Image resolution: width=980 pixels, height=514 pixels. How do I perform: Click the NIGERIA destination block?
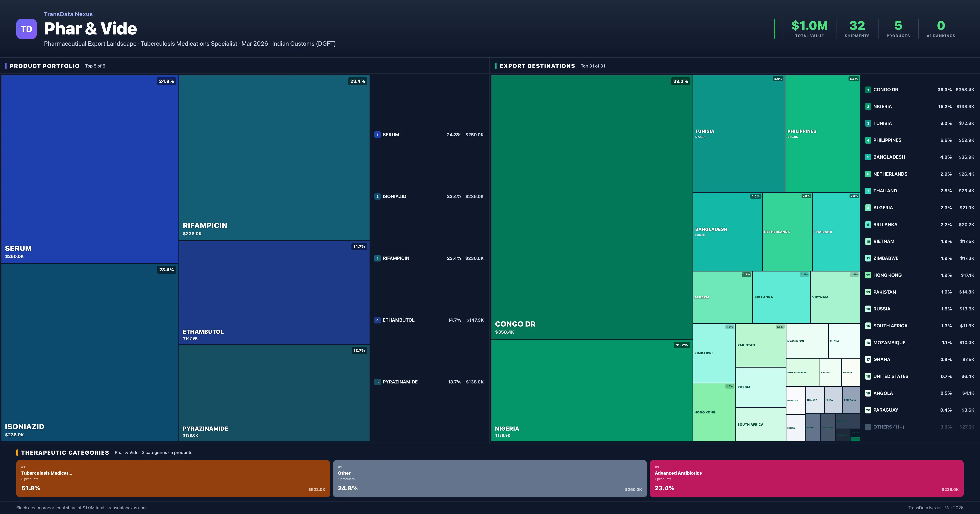591,390
